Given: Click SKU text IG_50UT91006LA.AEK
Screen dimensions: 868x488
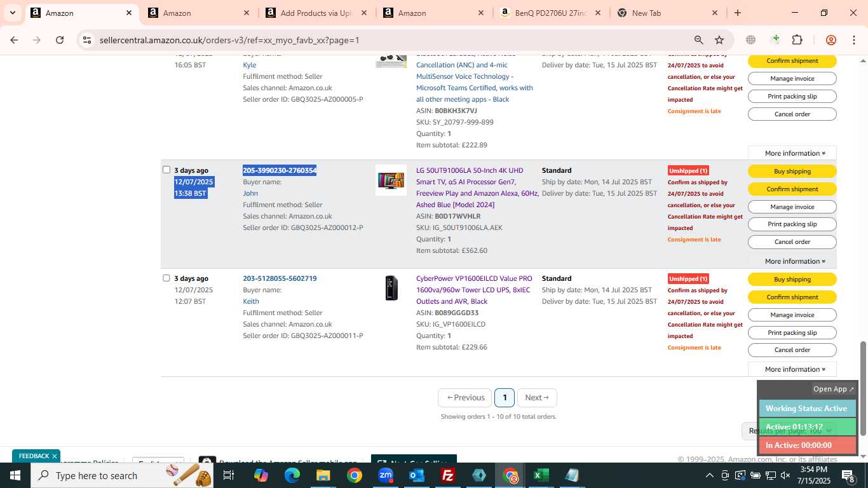Looking at the screenshot, I should [459, 227].
